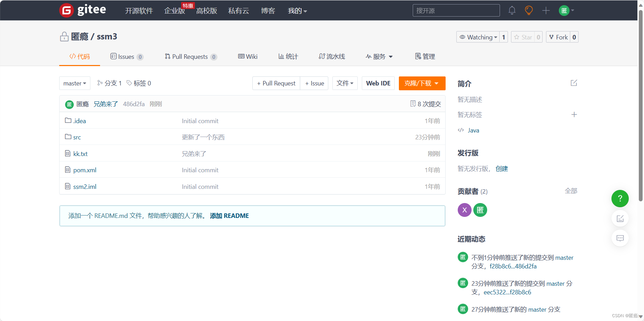The height and width of the screenshot is (321, 644).
Task: Click the pencil icon to edit 简介
Action: [574, 83]
